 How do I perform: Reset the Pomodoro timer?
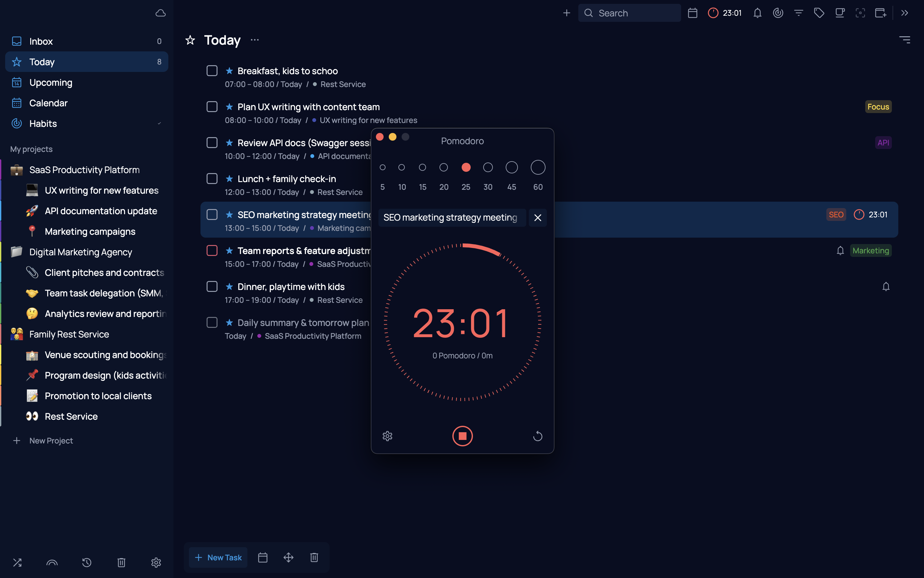pyautogui.click(x=538, y=436)
